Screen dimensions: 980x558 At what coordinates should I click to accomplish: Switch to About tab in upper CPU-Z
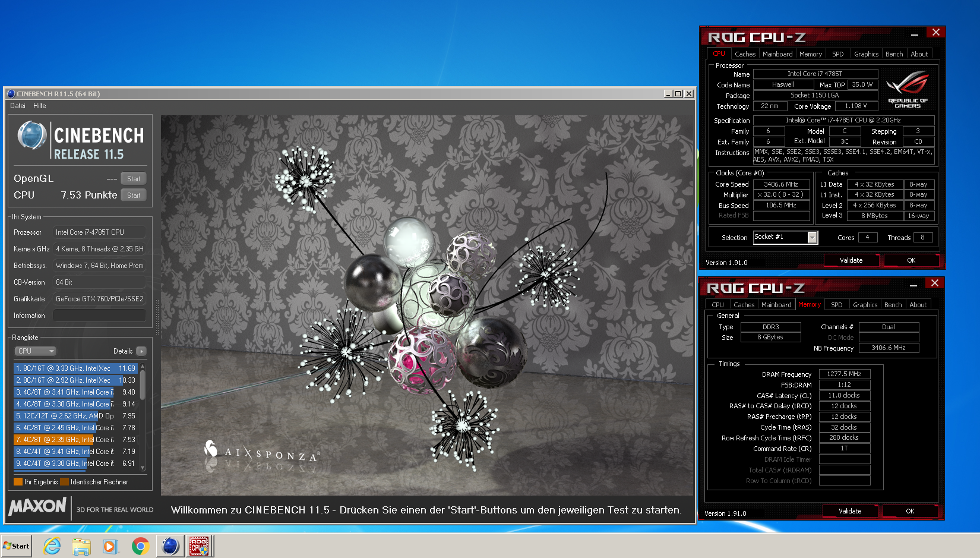pyautogui.click(x=919, y=54)
